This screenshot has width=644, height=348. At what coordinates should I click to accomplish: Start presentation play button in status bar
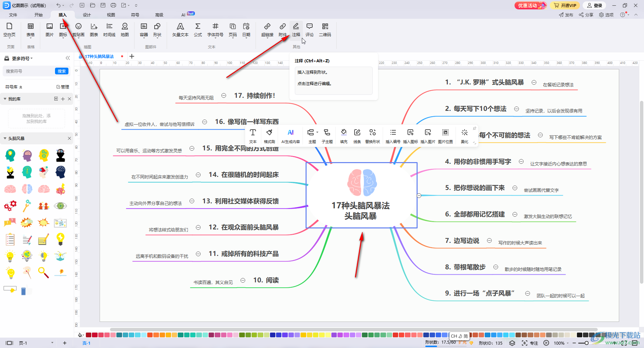[x=546, y=343]
